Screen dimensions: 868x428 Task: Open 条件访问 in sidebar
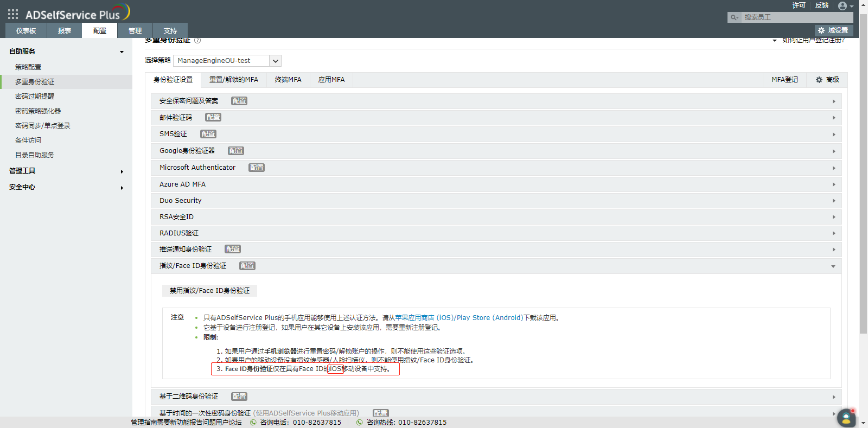(x=28, y=140)
